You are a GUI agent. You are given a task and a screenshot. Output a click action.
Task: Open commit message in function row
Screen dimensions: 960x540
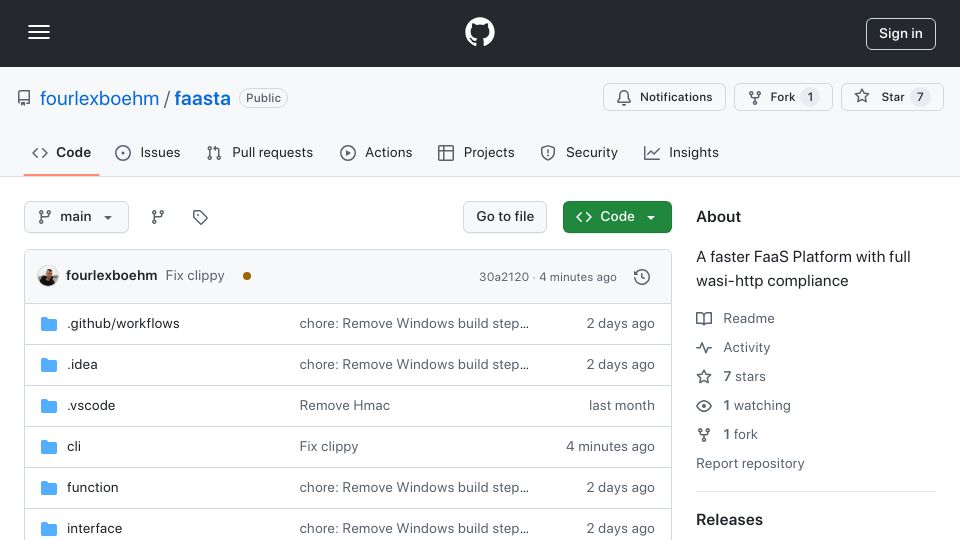(x=414, y=487)
